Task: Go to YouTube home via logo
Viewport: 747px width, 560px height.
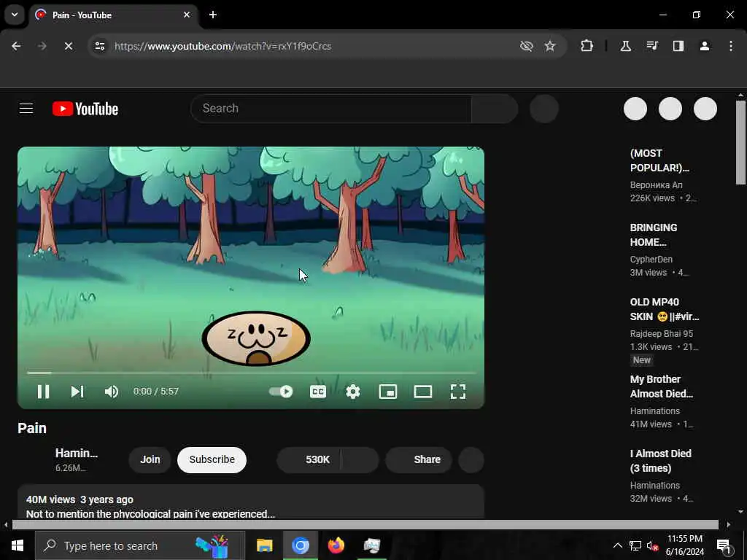Action: click(85, 109)
